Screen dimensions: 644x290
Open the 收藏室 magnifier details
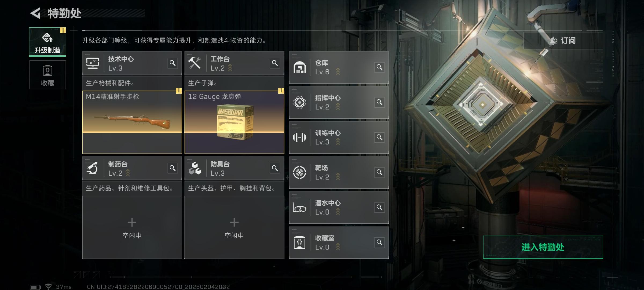pyautogui.click(x=379, y=243)
